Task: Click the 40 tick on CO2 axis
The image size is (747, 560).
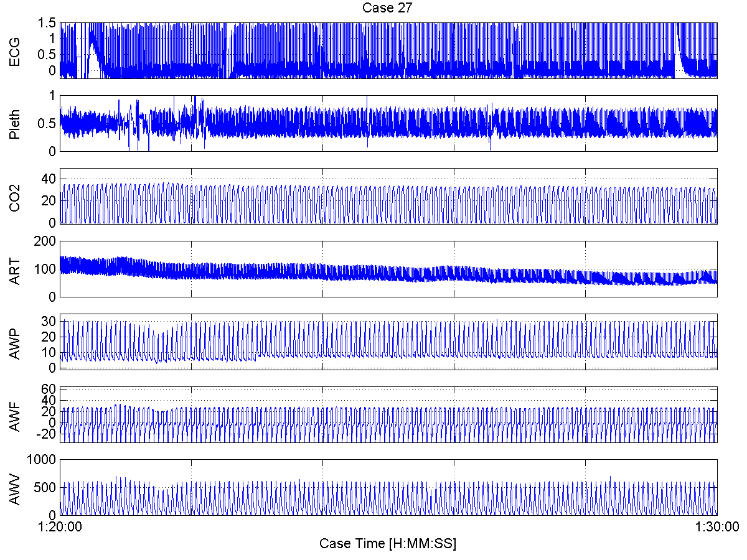Action: (x=49, y=179)
